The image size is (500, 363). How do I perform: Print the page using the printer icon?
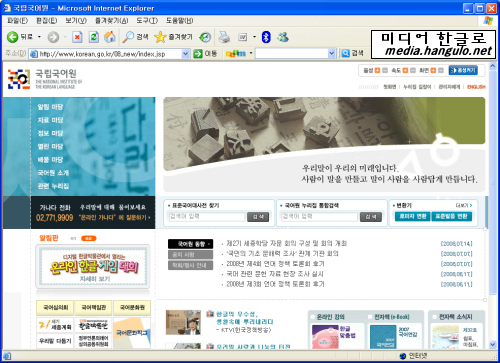(224, 37)
